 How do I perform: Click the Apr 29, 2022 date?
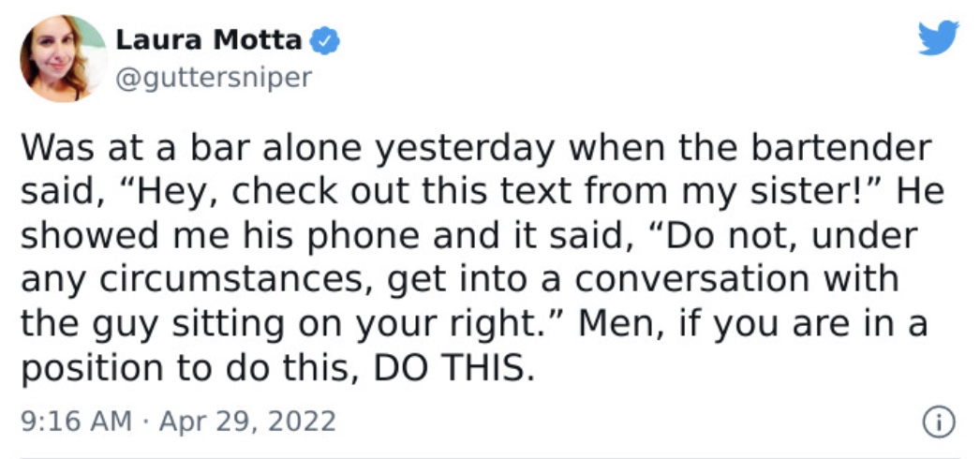[247, 421]
